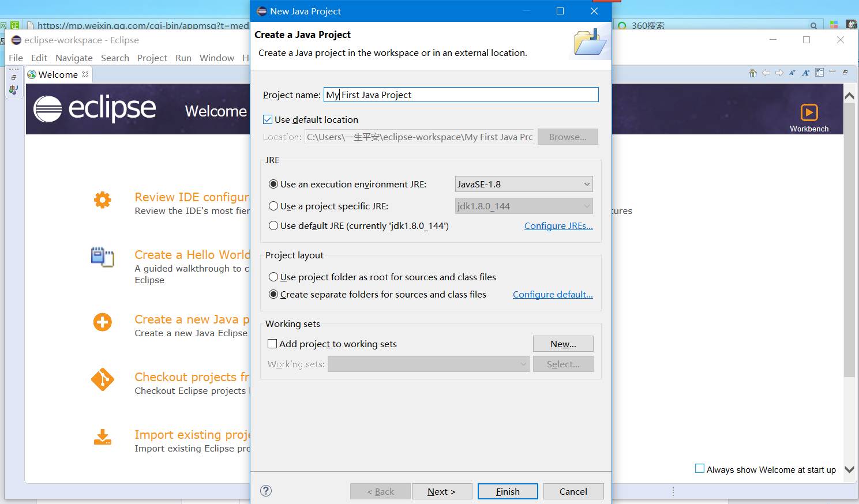
Task: Magnify the Welcome page font size
Action: tap(805, 73)
